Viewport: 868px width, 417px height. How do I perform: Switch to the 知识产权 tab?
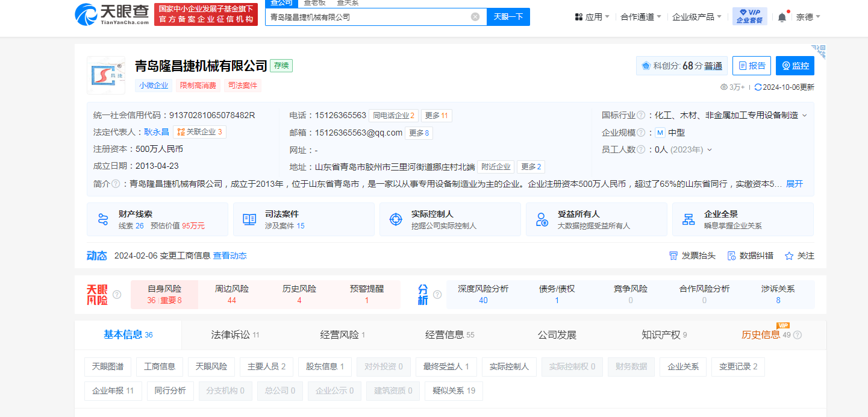point(664,335)
